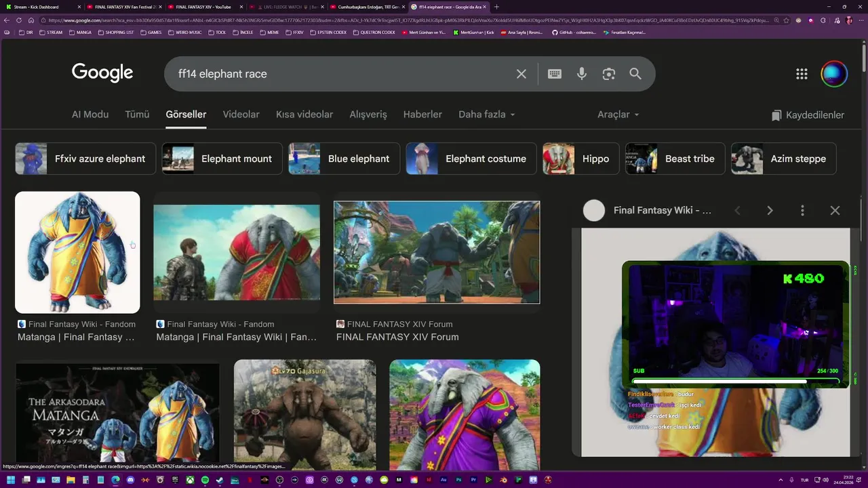Open the blue Matanga in yellow robe thumbnail
This screenshot has width=868, height=488.
click(x=77, y=252)
